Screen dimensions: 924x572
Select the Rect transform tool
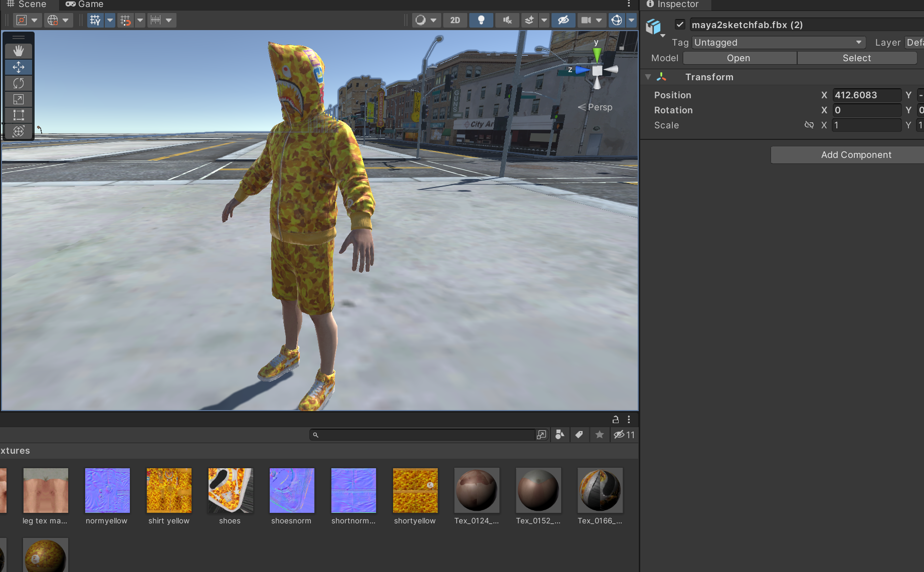[19, 115]
